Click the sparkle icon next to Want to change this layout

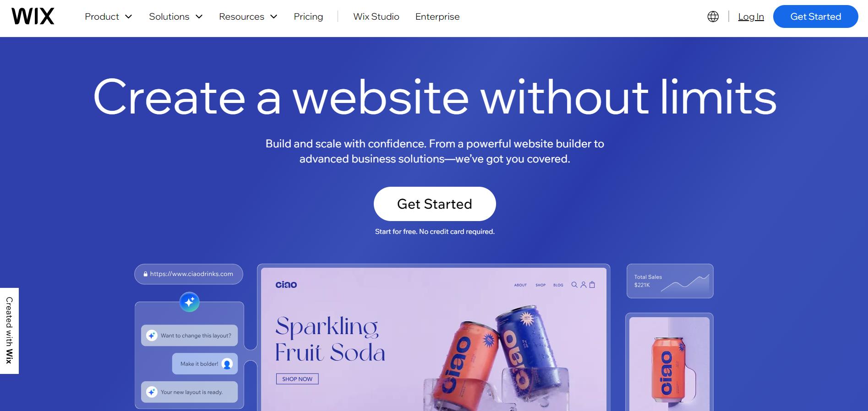(152, 335)
